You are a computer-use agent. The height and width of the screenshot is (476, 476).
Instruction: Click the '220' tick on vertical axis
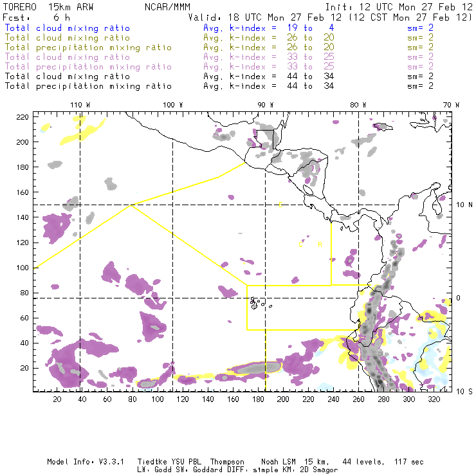[x=23, y=117]
